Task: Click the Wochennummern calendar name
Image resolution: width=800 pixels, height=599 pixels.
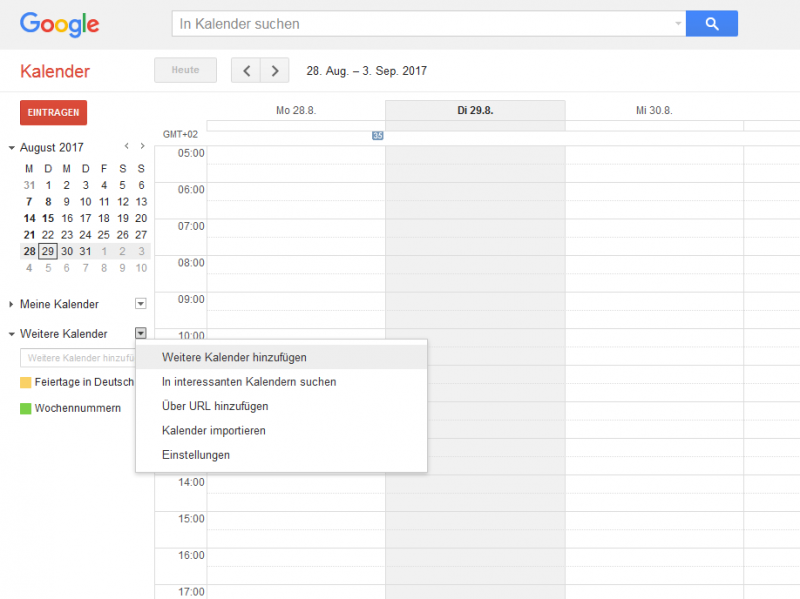Action: point(78,408)
